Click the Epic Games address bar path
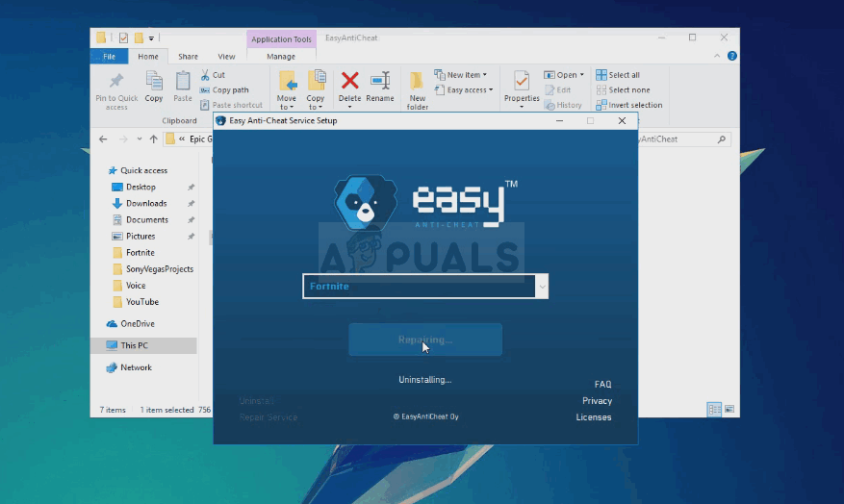Viewport: 844px width, 504px height. (x=201, y=139)
